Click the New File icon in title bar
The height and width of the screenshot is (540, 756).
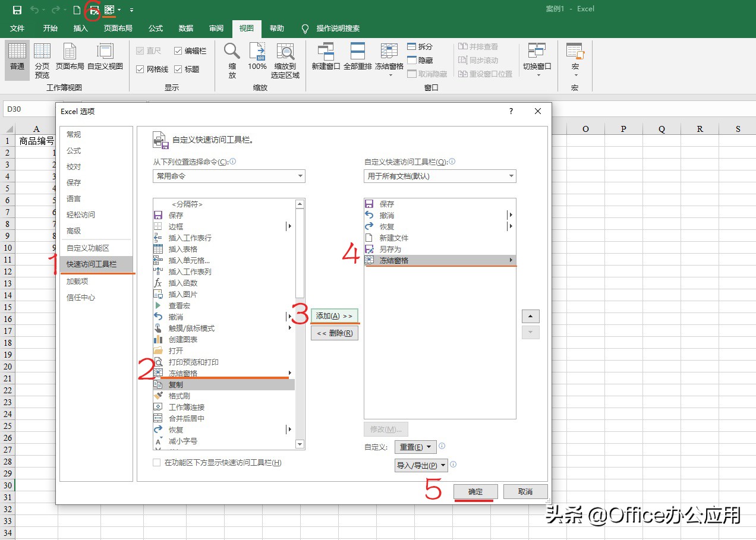click(x=76, y=10)
